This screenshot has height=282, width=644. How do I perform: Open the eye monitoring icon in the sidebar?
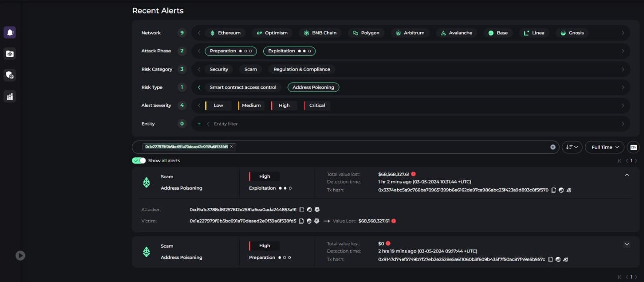click(10, 54)
